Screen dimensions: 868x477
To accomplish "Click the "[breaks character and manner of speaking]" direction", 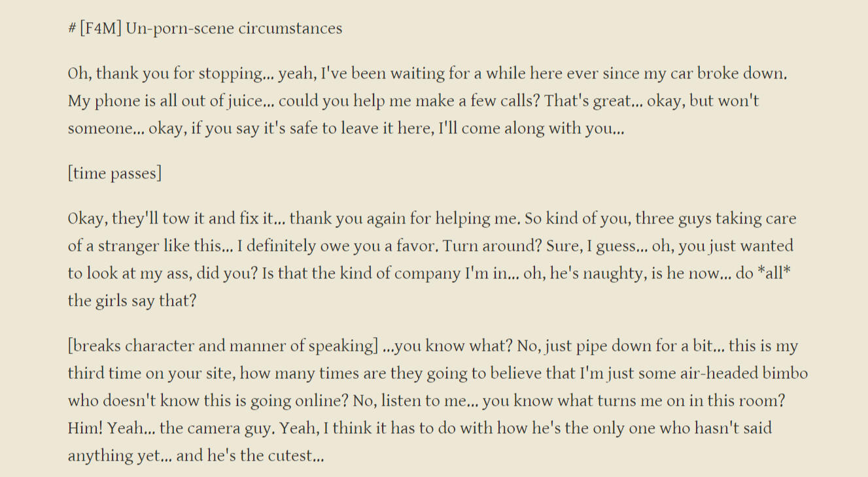I will pos(223,346).
